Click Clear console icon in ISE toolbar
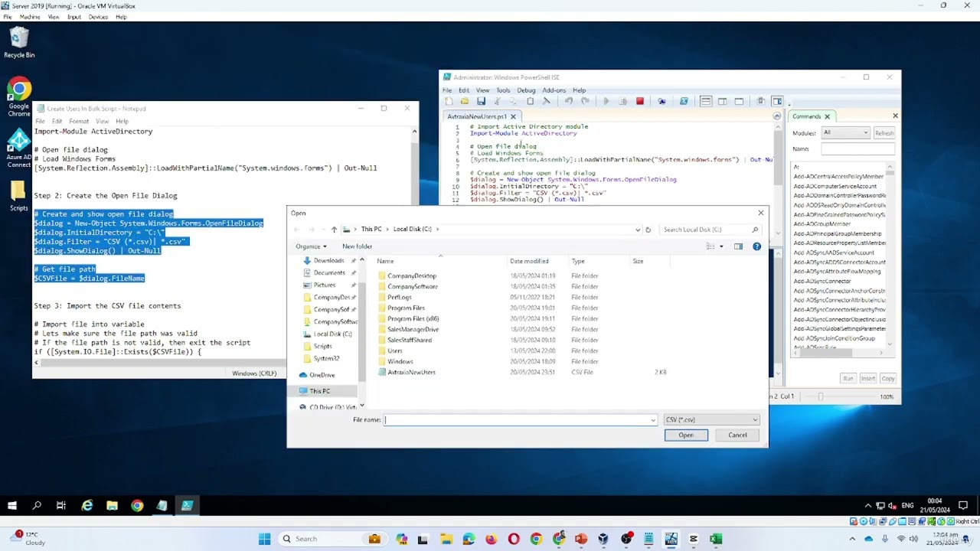Image resolution: width=980 pixels, height=551 pixels. pyautogui.click(x=547, y=101)
